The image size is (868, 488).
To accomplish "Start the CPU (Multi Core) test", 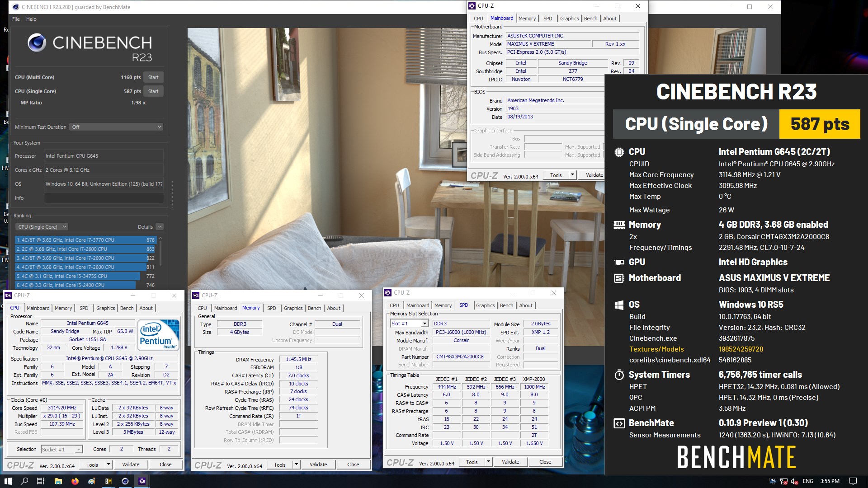I will pyautogui.click(x=153, y=77).
